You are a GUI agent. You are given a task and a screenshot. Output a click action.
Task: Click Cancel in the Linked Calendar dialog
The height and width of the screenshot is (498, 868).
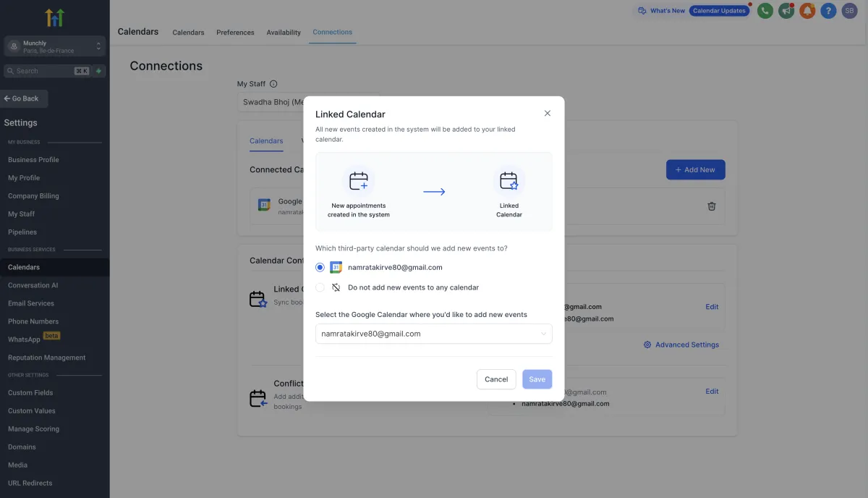click(x=496, y=379)
